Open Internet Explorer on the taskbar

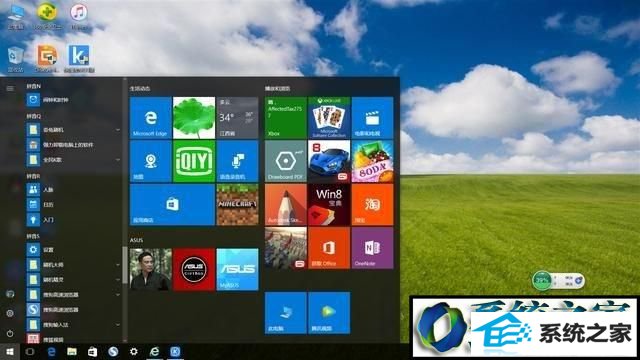(154, 351)
